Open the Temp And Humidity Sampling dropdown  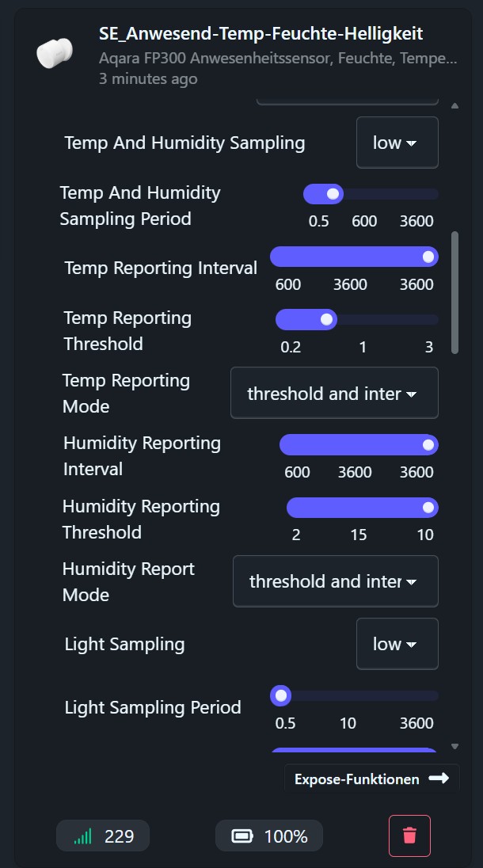(x=397, y=143)
